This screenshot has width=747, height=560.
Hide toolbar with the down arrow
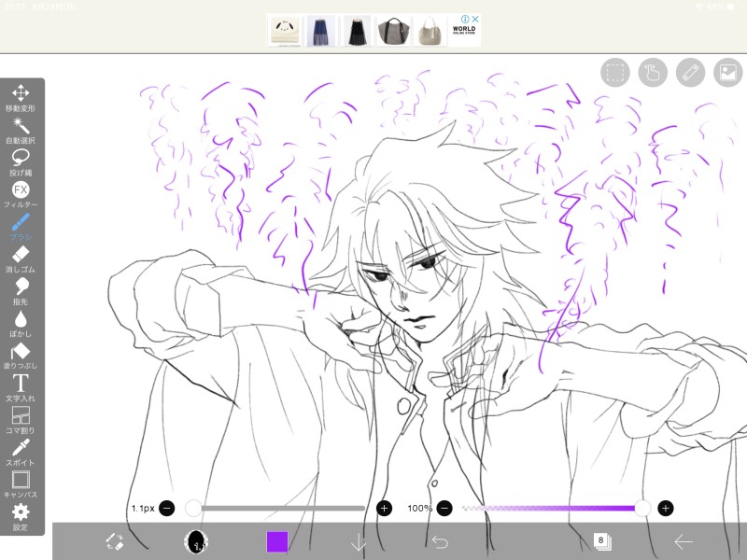click(x=359, y=542)
